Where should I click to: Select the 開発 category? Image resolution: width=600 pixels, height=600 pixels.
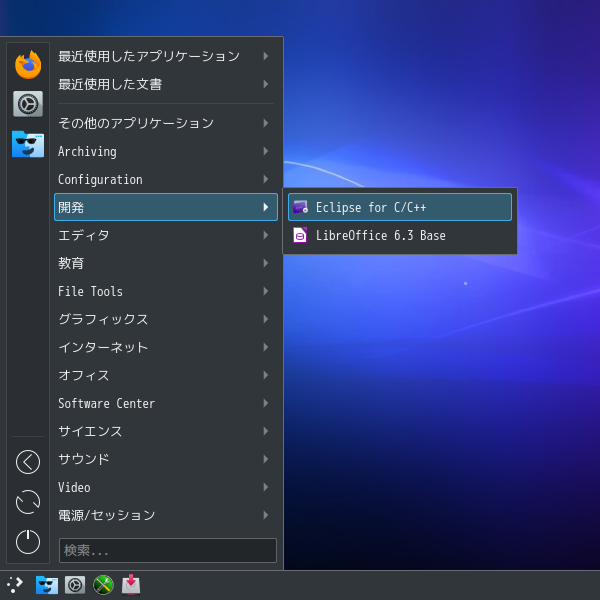pos(166,207)
